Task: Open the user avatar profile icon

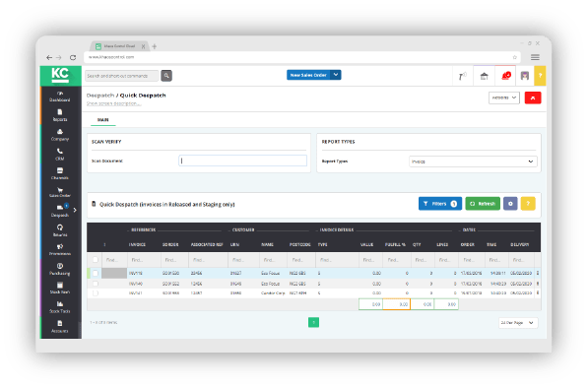Action: (525, 76)
